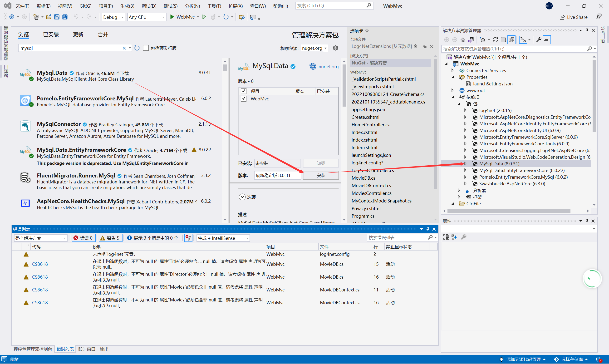Click the Open File toolbar icon
This screenshot has height=364, width=609.
pyautogui.click(x=49, y=17)
